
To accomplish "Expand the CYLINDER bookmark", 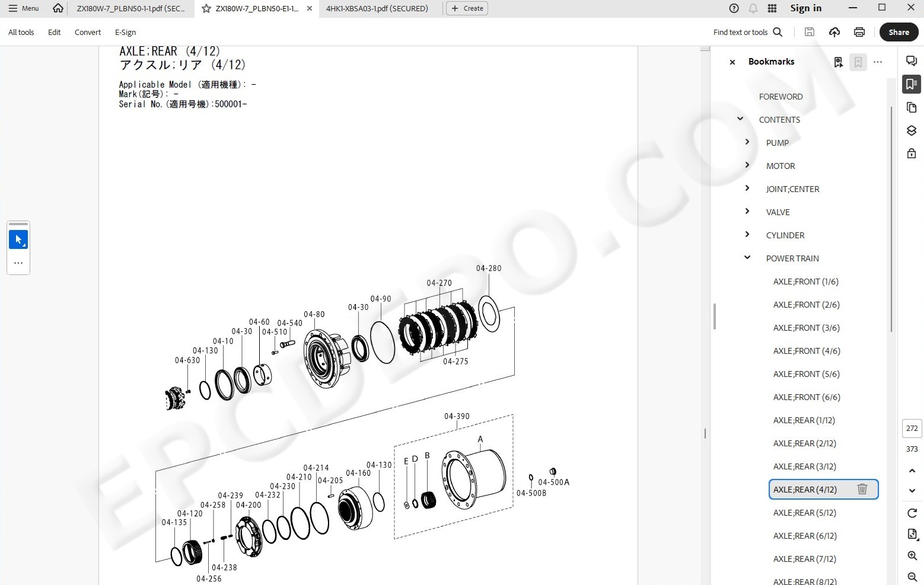I will 747,235.
